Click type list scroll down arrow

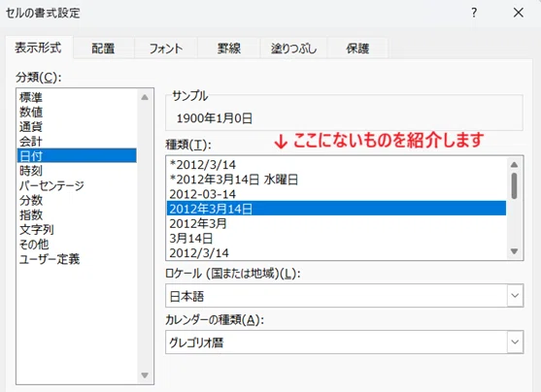pos(514,251)
